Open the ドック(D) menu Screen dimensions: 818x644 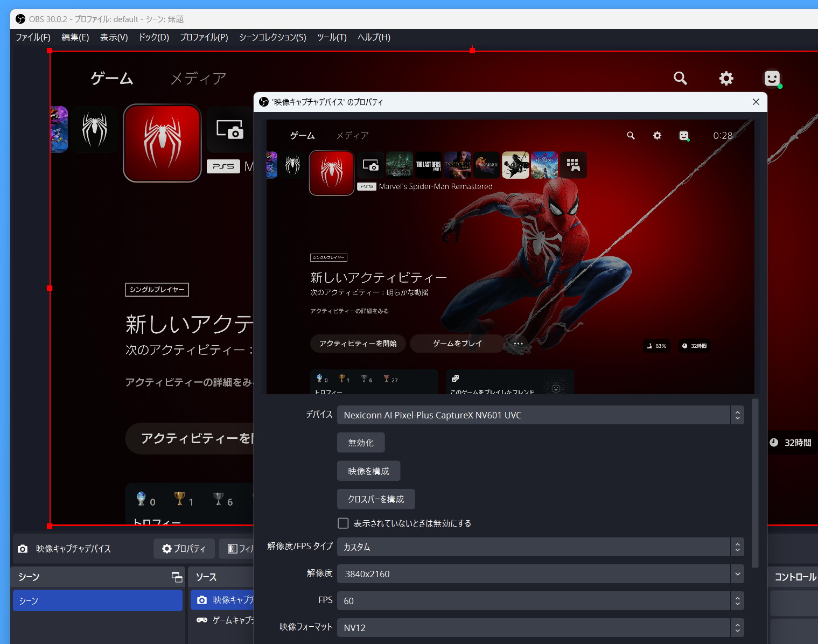click(154, 37)
